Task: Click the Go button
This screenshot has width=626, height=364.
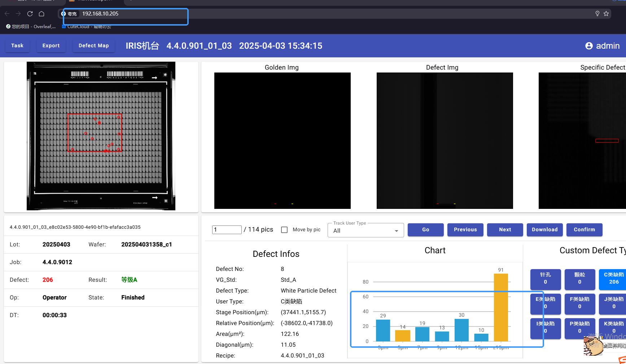Action: (x=426, y=230)
